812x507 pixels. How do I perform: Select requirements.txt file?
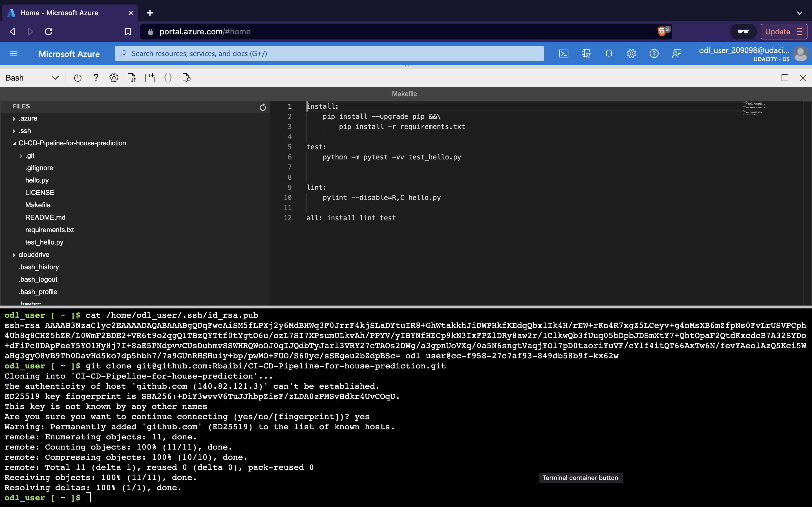point(49,230)
